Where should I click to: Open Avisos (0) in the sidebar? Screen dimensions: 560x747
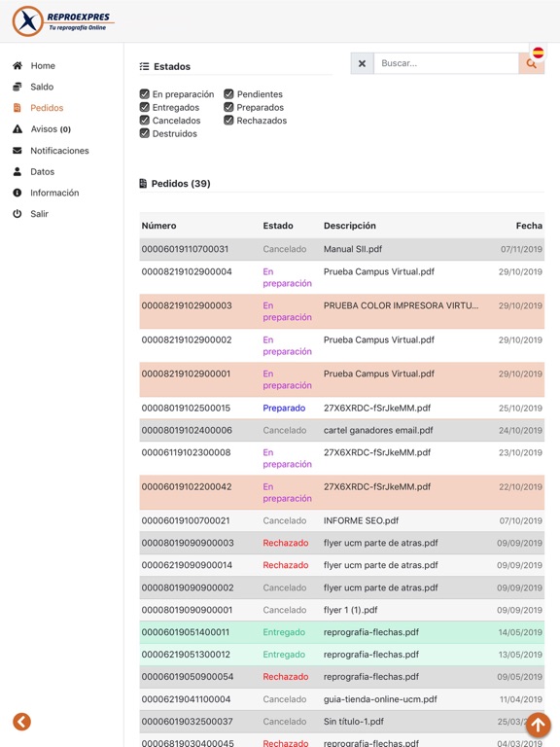(51, 129)
